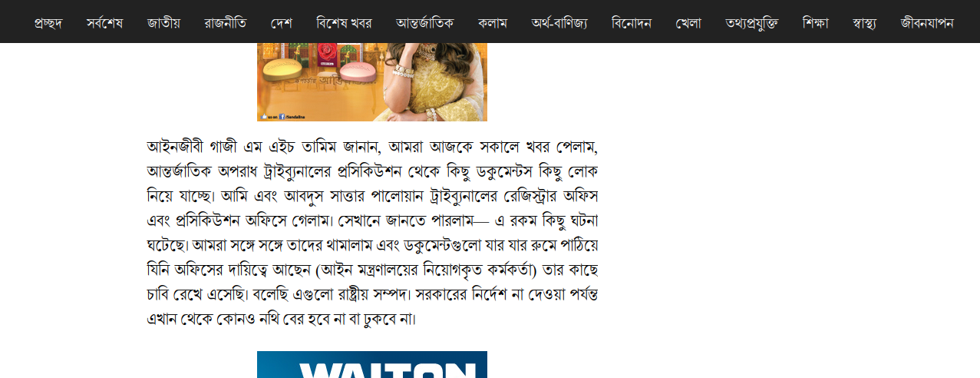Click the soap advertisement image with woman
Viewport: 980px width, 378px height.
(372, 82)
